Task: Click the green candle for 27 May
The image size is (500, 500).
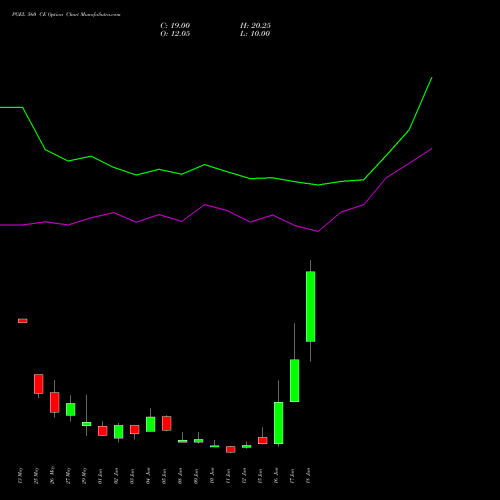Action: pos(71,409)
